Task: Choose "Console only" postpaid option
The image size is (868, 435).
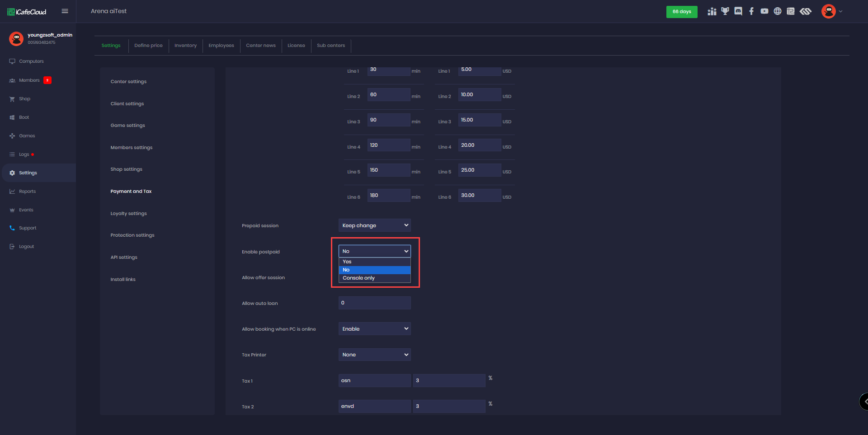Action: coord(374,278)
